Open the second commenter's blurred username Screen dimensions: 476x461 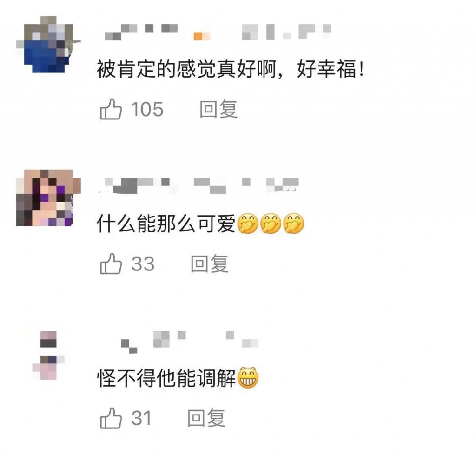(x=199, y=185)
